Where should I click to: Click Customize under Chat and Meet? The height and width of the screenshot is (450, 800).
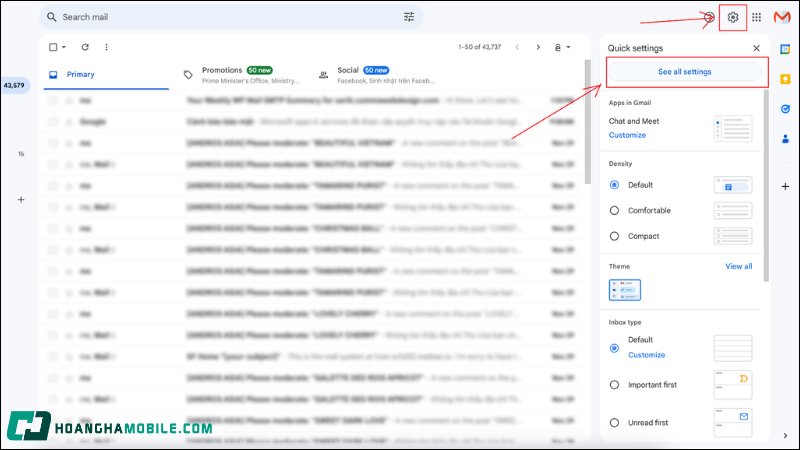pyautogui.click(x=627, y=135)
